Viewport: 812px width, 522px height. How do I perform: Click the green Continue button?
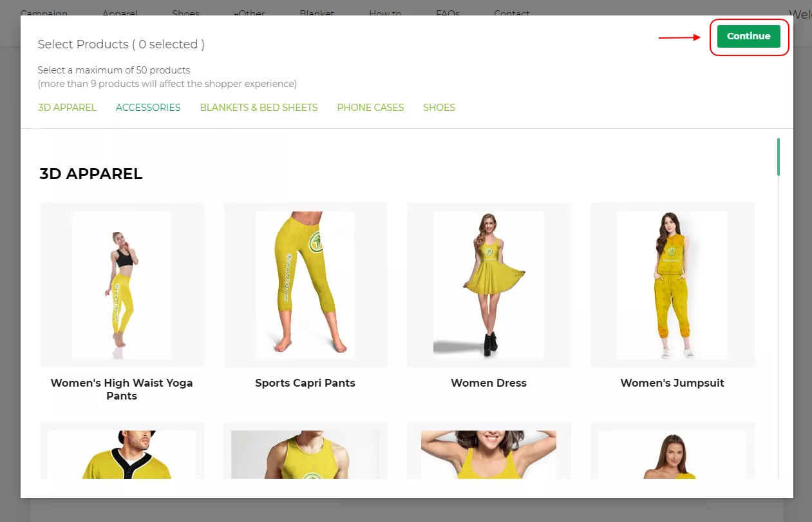tap(748, 36)
